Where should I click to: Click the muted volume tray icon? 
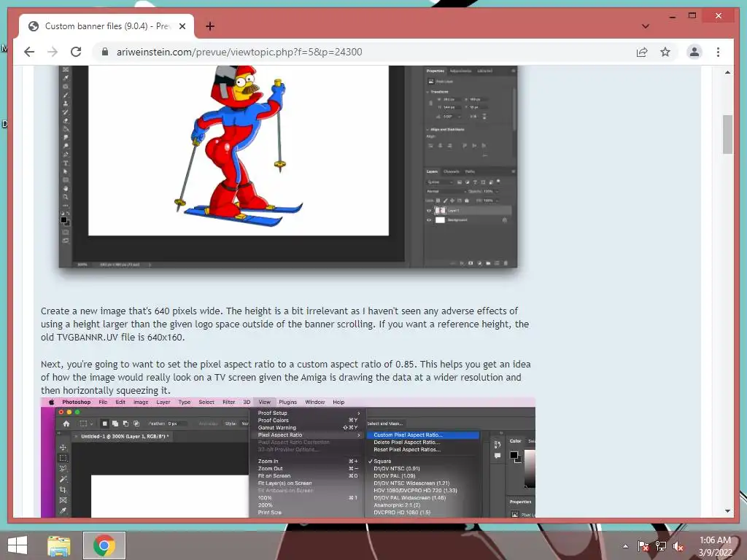point(678,546)
